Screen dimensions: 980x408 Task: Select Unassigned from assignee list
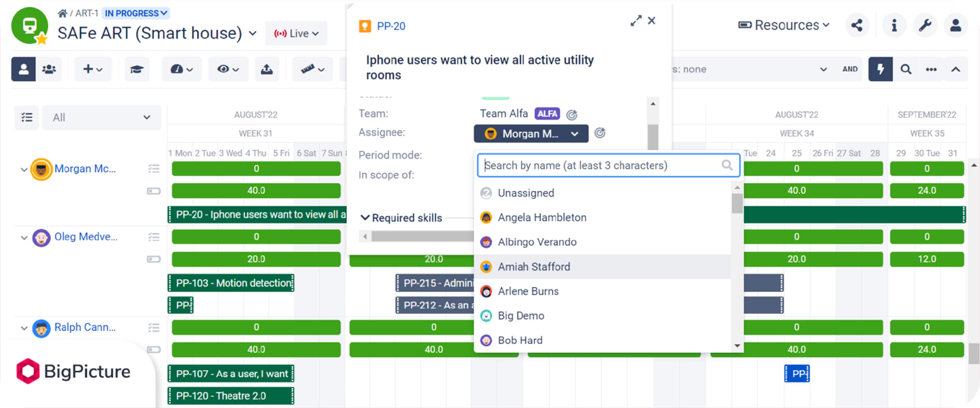[603, 193]
